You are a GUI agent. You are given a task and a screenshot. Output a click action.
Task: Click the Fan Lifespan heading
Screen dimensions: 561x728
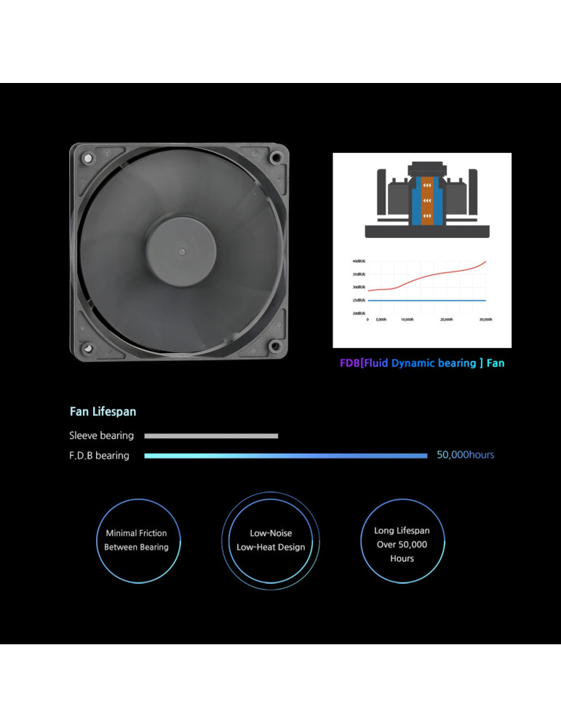click(x=103, y=411)
